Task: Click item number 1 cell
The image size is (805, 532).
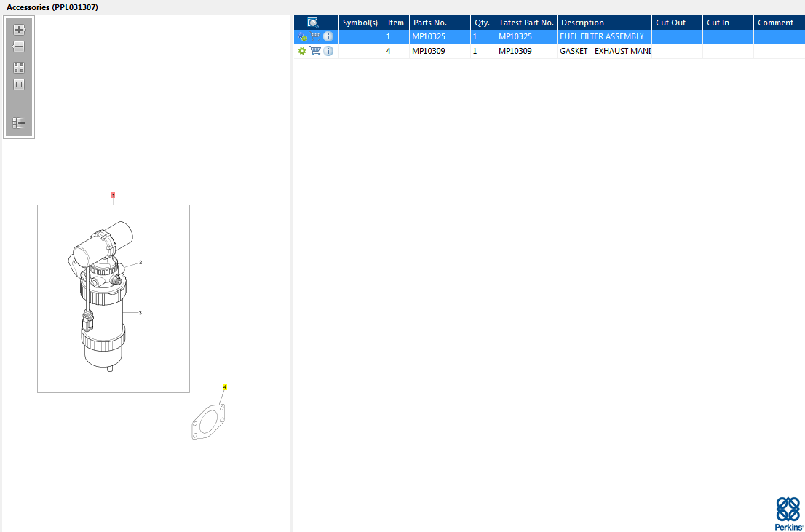Action: (397, 37)
